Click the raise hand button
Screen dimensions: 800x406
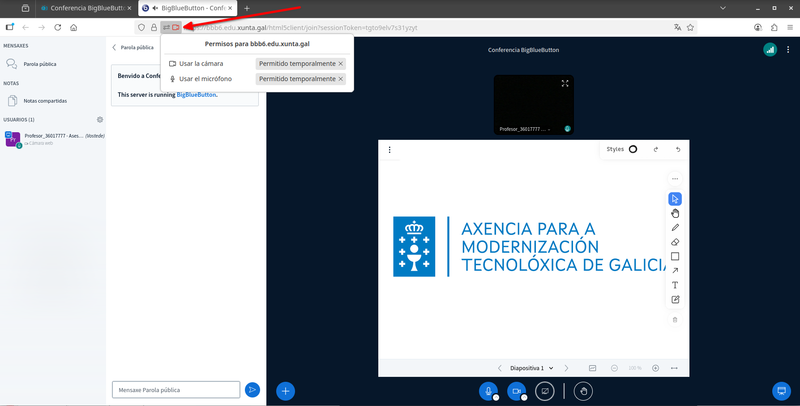584,391
